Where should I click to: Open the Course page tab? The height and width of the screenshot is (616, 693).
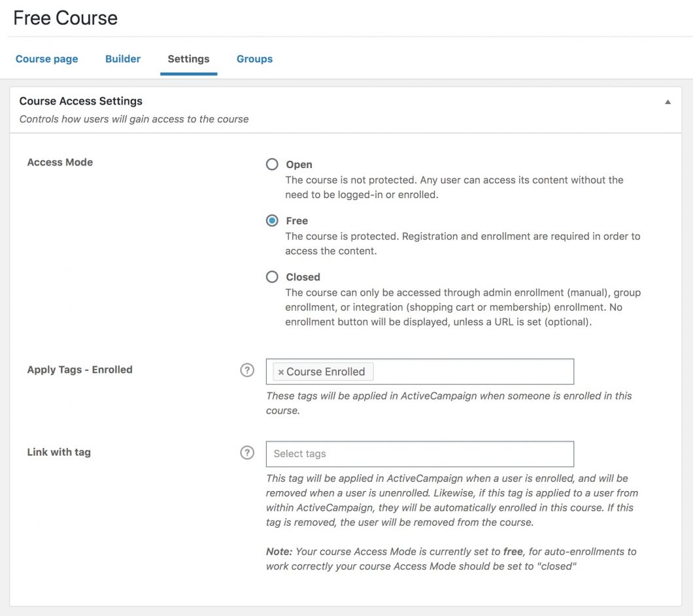46,59
